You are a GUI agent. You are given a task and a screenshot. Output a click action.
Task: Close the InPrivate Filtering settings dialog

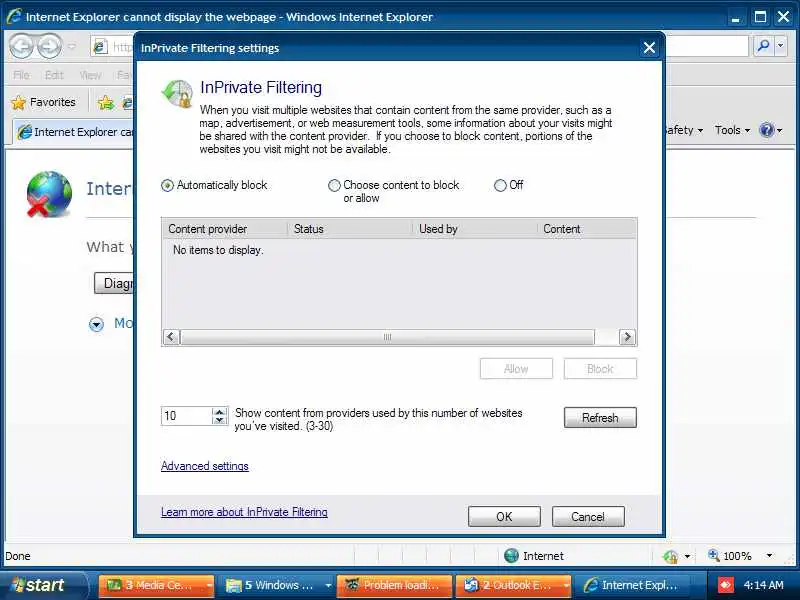[649, 48]
